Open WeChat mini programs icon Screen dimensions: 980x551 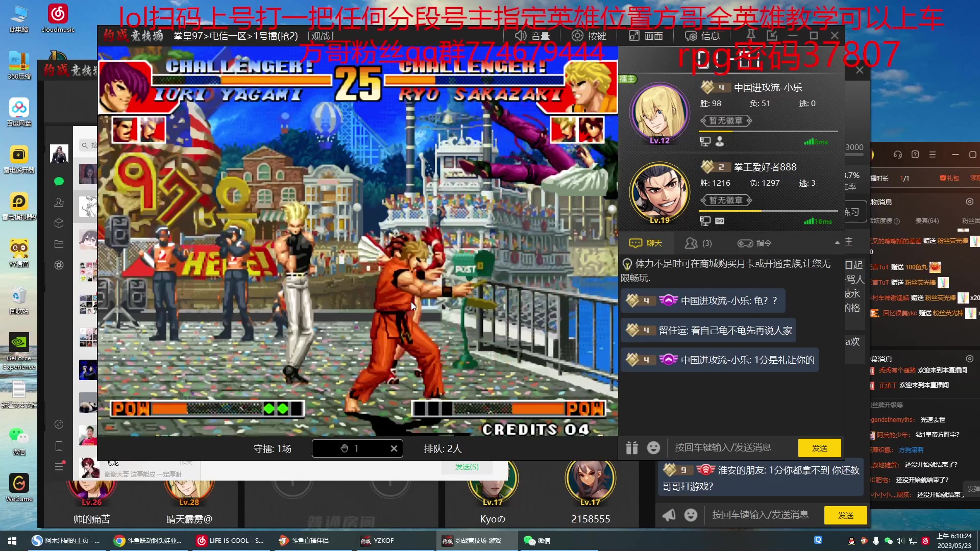click(59, 424)
